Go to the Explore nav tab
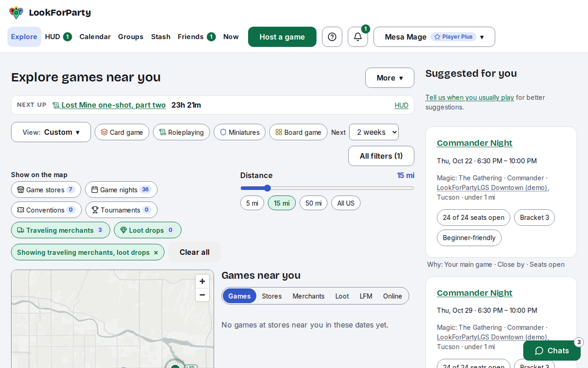The image size is (588, 368). click(24, 37)
